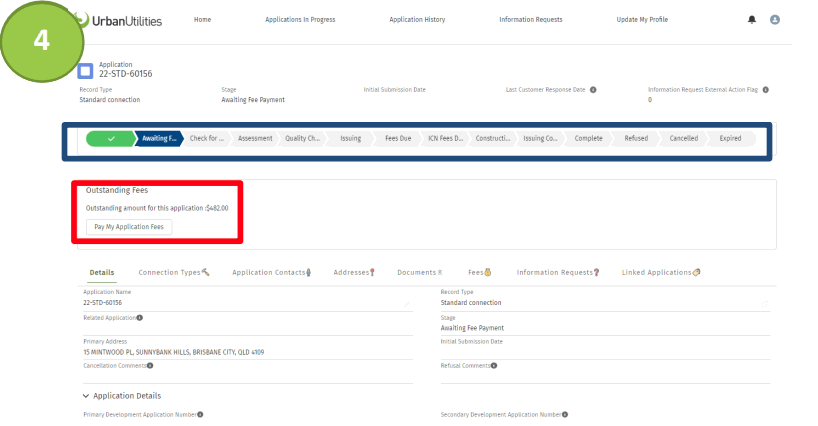Screen dimensions: 818x426
Task: Show info icon beside Refusal Comments
Action: click(x=494, y=366)
